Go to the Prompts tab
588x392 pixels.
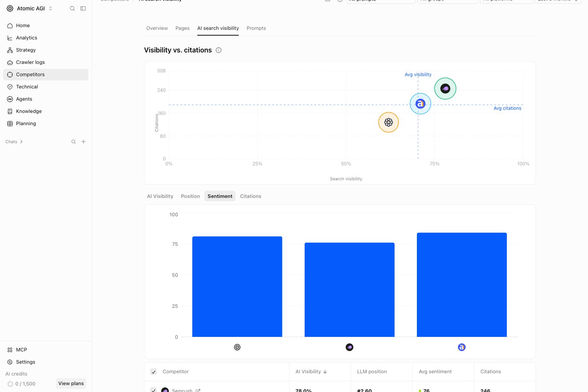click(256, 28)
